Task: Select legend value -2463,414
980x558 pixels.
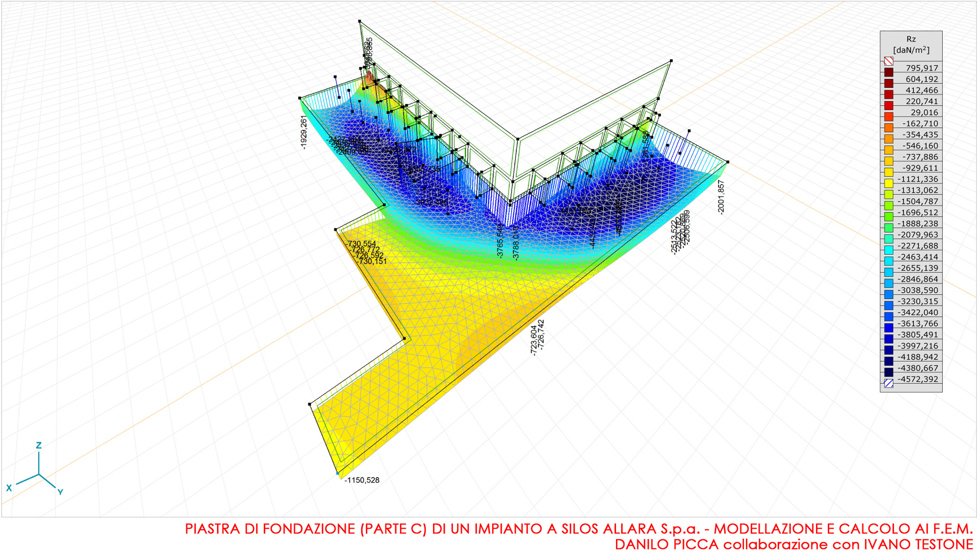Action: (918, 257)
